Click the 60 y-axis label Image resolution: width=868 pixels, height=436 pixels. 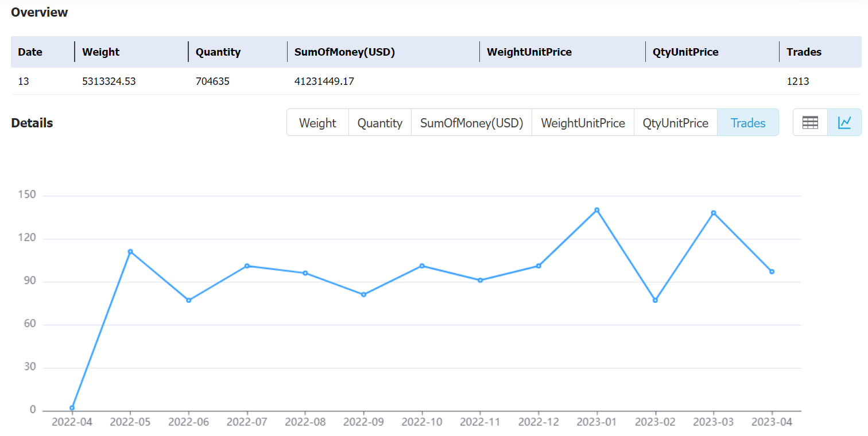point(29,324)
